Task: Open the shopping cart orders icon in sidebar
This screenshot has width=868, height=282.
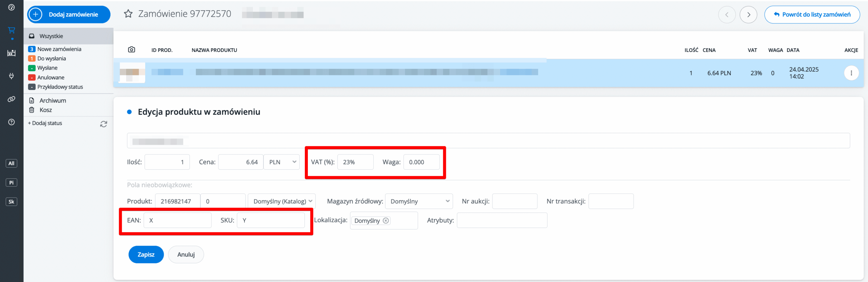Action: pos(12,31)
